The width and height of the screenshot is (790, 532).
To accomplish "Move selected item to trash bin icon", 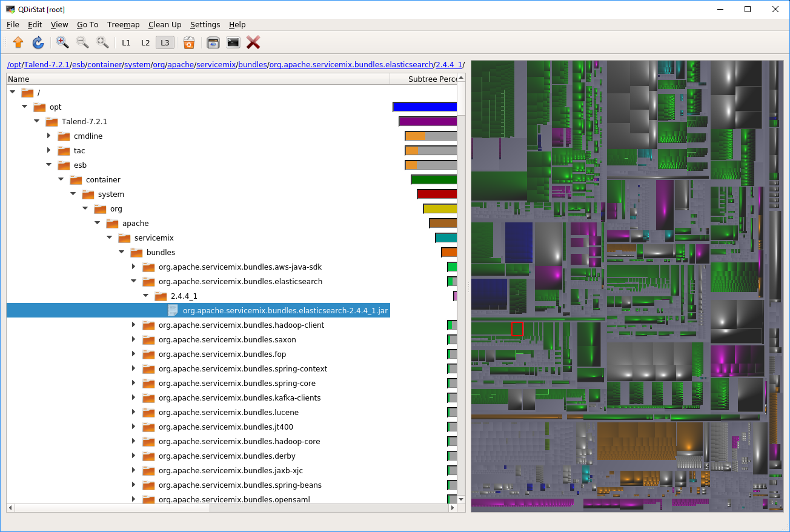I will point(189,42).
